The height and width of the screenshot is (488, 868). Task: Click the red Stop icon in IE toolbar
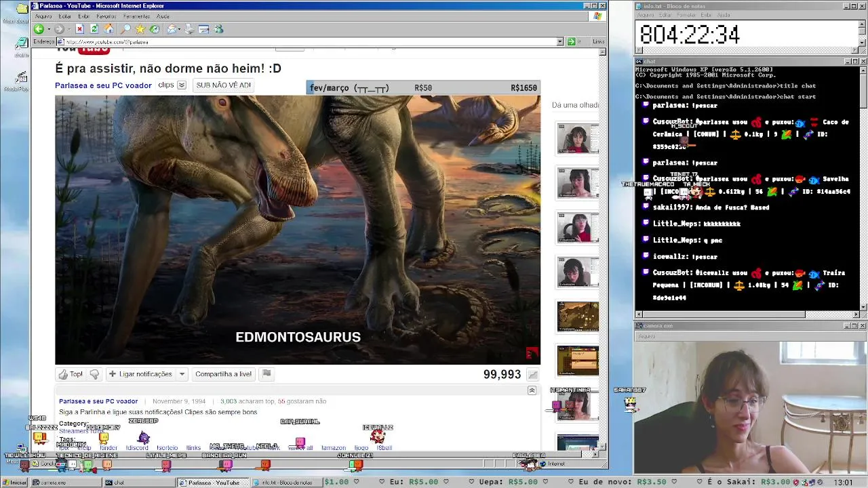coord(79,29)
